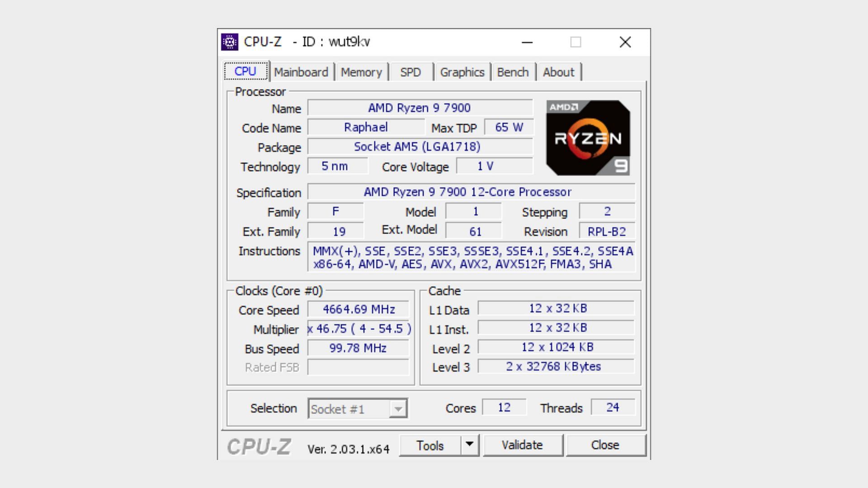Click the Specification text field
Image resolution: width=868 pixels, height=488 pixels.
(x=469, y=192)
